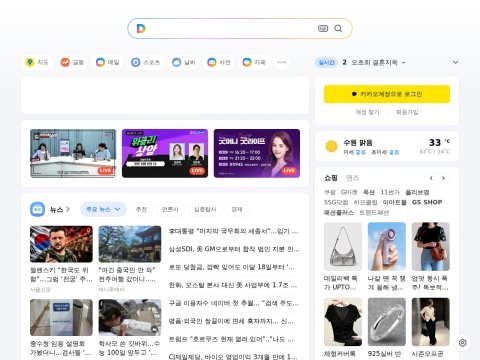
Task: Open the 로또 당첨금 news headline
Action: [232, 267]
